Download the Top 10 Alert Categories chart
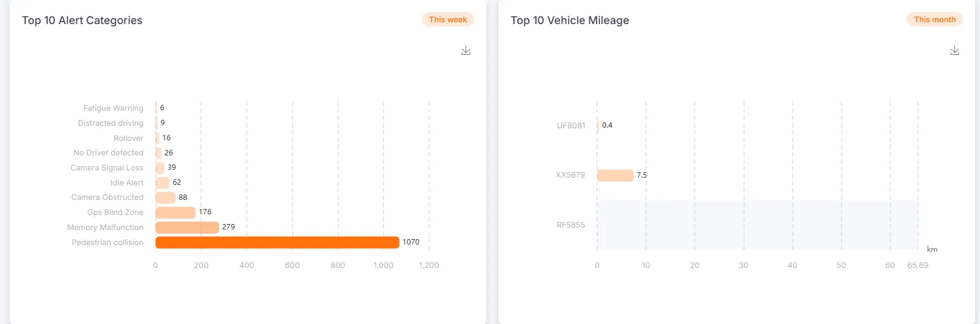The width and height of the screenshot is (980, 324). tap(466, 51)
